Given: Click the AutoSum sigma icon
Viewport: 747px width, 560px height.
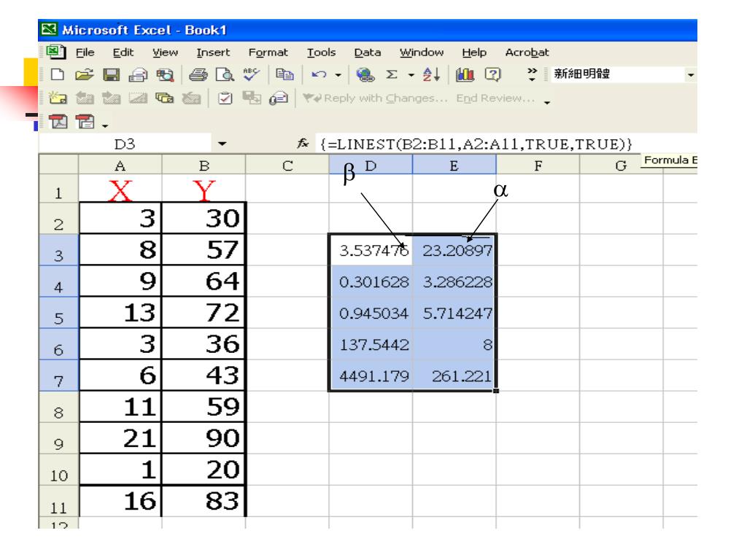Looking at the screenshot, I should [392, 75].
